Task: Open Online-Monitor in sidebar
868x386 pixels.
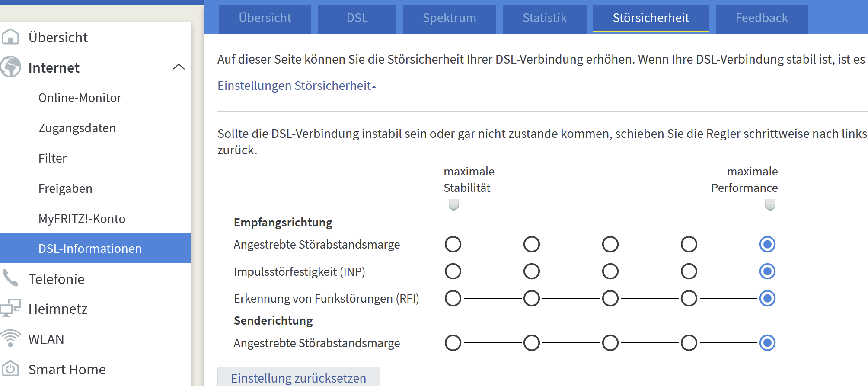Action: [80, 98]
